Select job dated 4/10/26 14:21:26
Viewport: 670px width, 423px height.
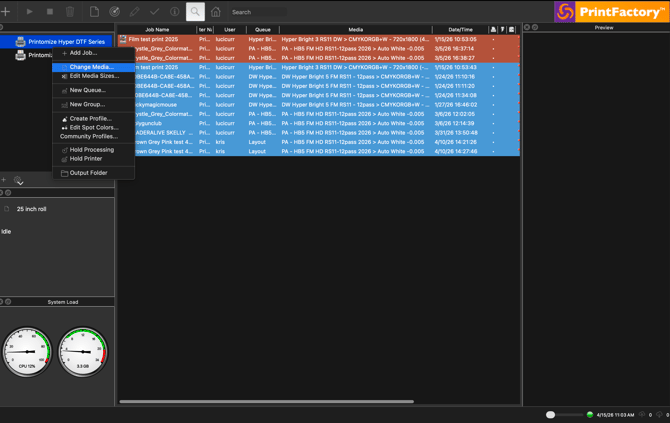point(319,142)
